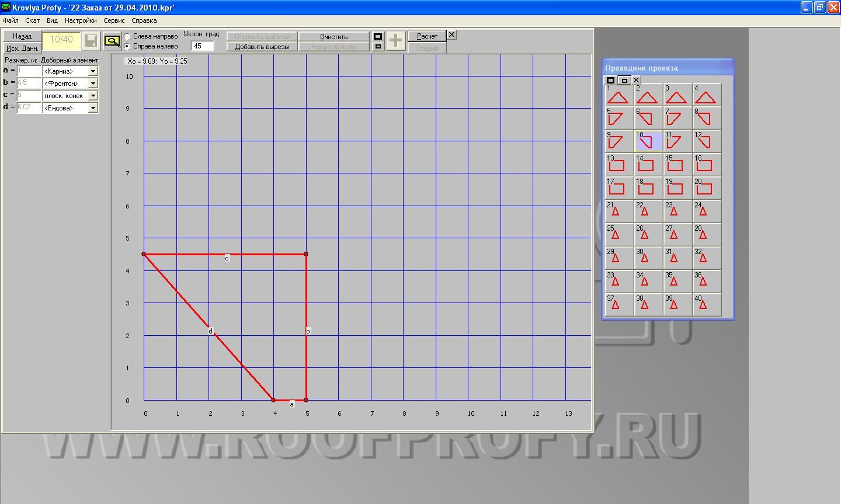This screenshot has height=504, width=841.
Task: Close the panel next to Расчет
Action: point(451,35)
